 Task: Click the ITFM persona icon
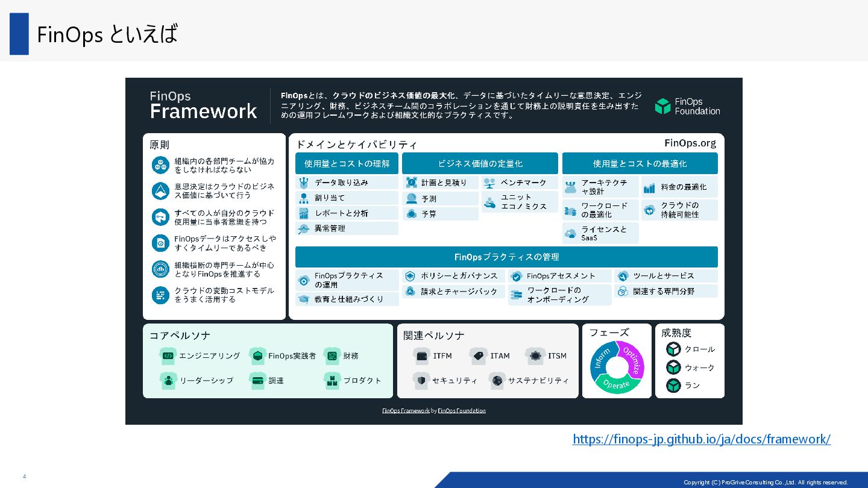tap(421, 356)
